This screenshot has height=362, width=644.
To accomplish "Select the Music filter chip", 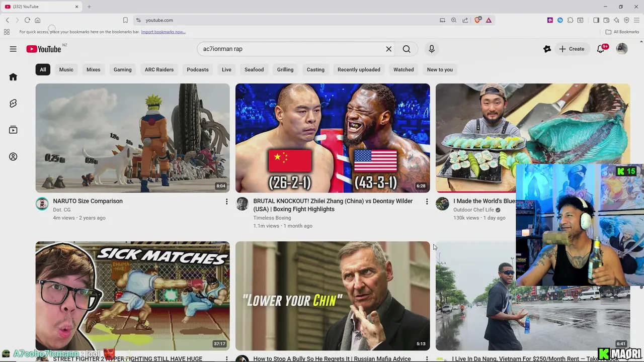I will (66, 70).
